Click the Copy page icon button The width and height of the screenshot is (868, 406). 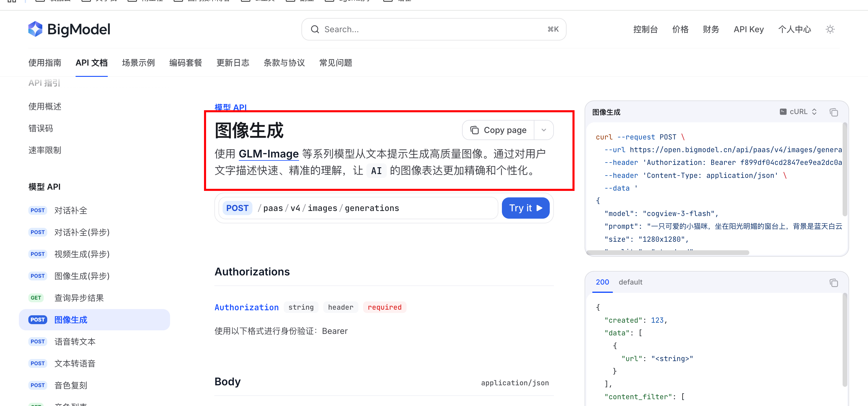[x=474, y=130]
